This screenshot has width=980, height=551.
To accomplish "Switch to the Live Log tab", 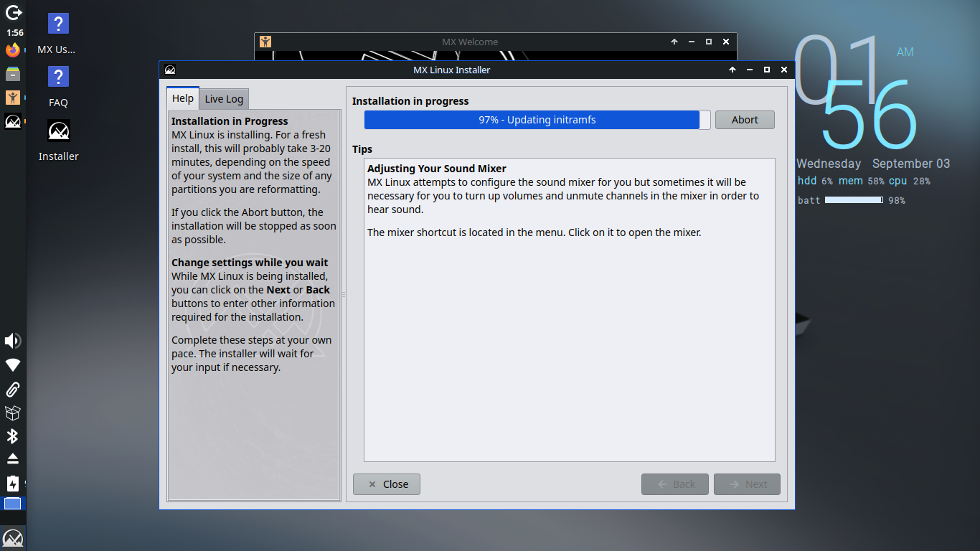I will pos(224,98).
